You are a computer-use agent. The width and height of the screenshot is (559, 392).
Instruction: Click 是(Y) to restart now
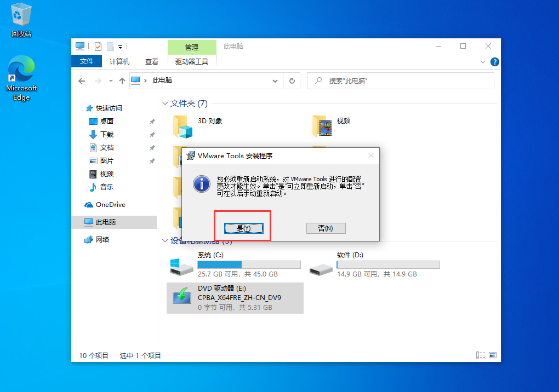244,228
